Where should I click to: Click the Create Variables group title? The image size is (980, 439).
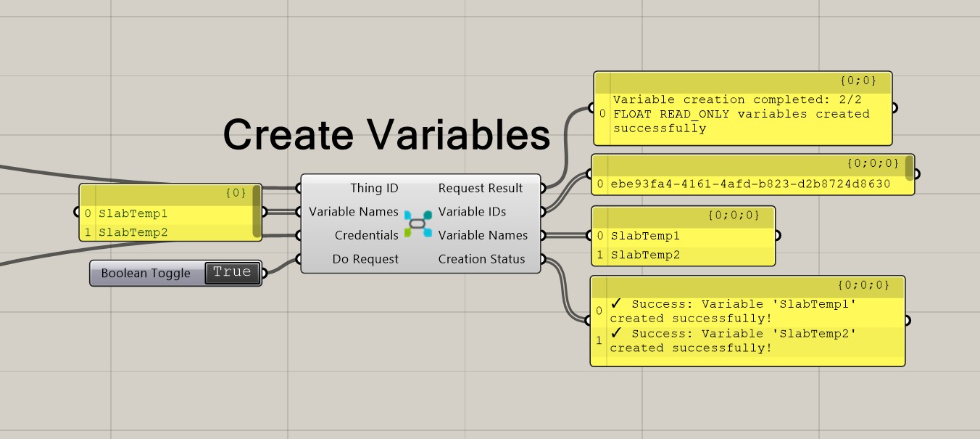[x=386, y=135]
